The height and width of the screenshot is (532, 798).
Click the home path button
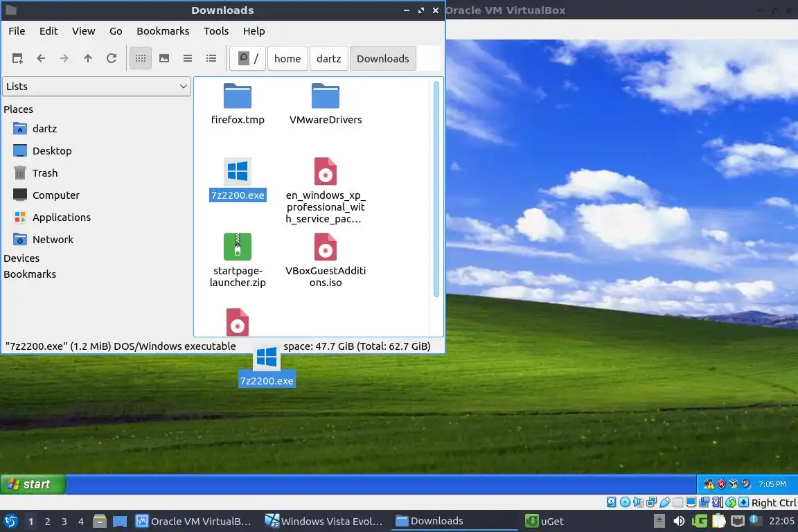[x=287, y=59]
